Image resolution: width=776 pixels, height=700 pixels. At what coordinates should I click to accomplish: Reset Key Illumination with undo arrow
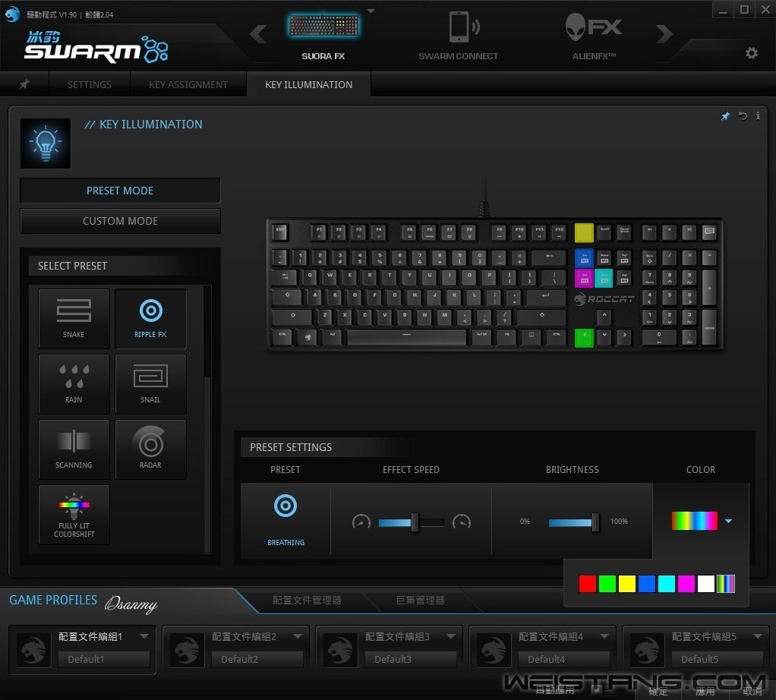(x=743, y=115)
